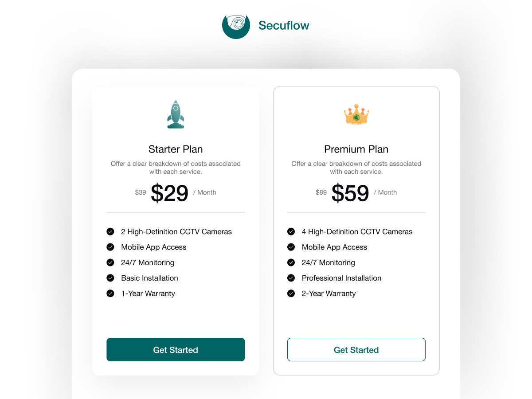Select the Premium Plan heading
The width and height of the screenshot is (532, 399).
point(356,149)
